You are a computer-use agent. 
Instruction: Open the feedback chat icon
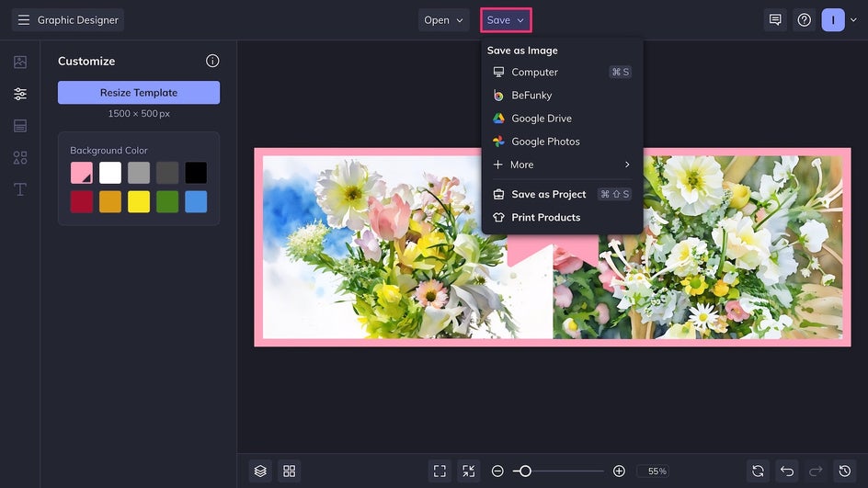click(x=775, y=20)
